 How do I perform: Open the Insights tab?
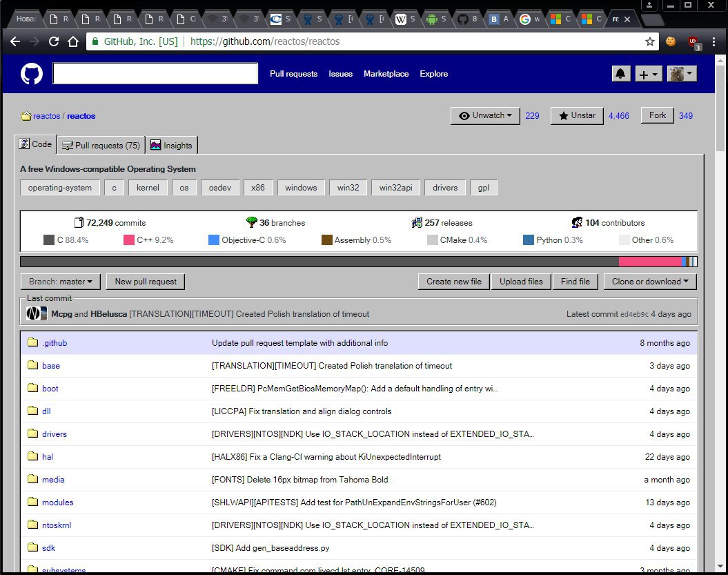(x=172, y=146)
